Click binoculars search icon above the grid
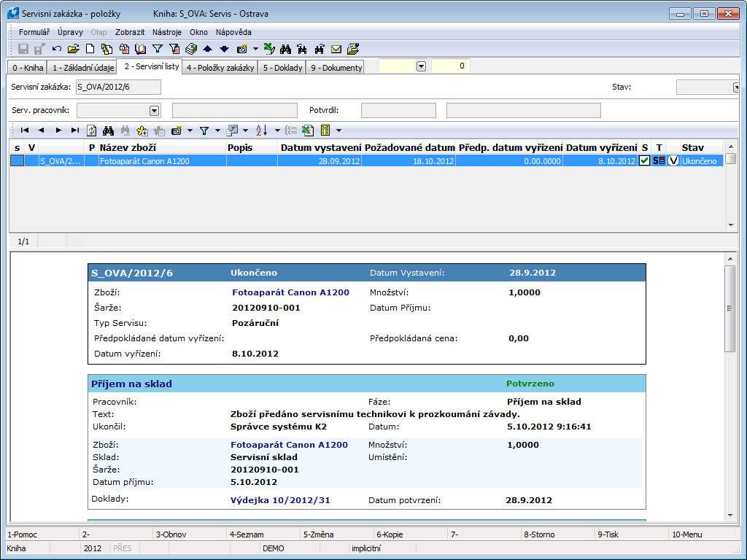747x560 pixels. tap(109, 131)
